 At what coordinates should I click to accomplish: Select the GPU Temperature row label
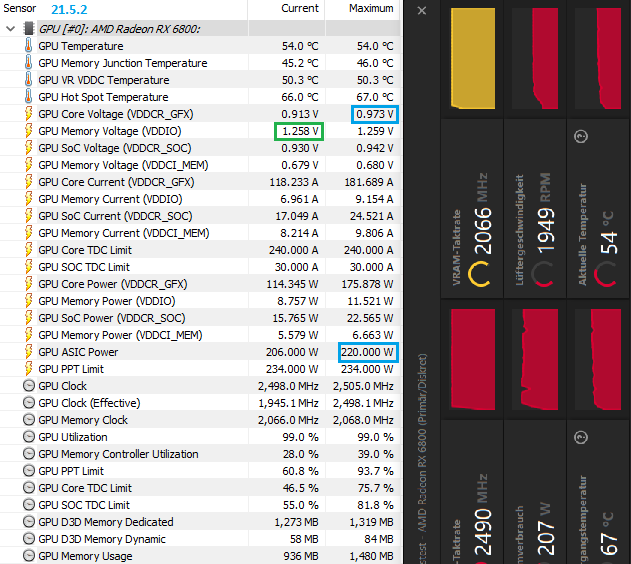81,46
